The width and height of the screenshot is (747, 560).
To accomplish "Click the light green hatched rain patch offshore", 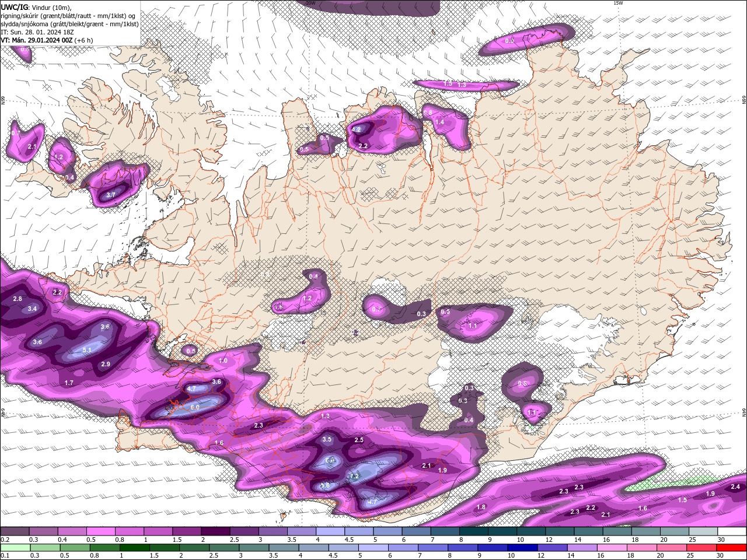I will (x=671, y=484).
